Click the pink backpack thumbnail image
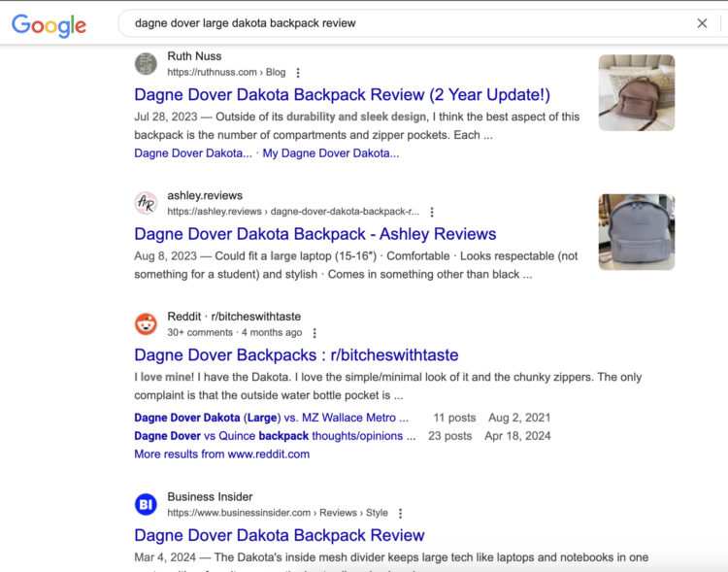Viewport: 728px width, 572px height. coord(636,92)
